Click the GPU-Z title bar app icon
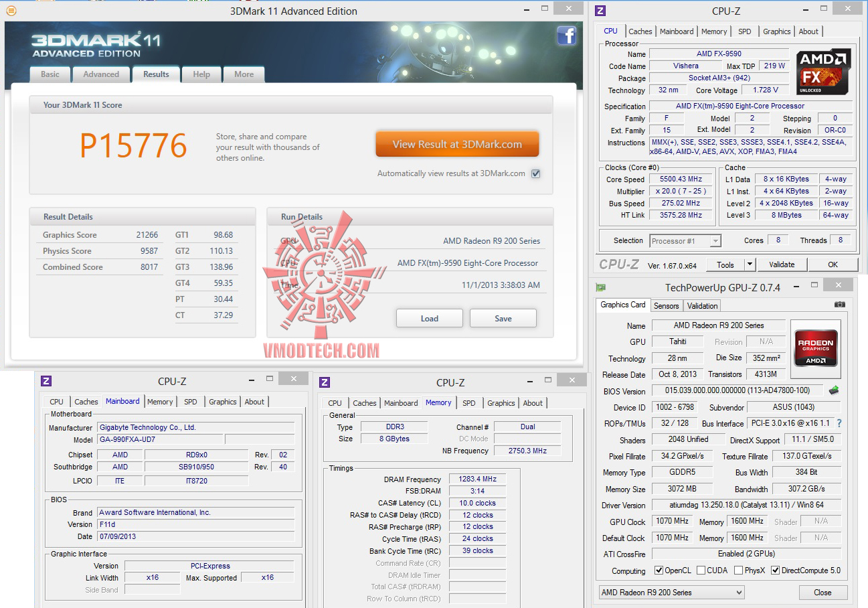The image size is (868, 608). click(x=601, y=288)
